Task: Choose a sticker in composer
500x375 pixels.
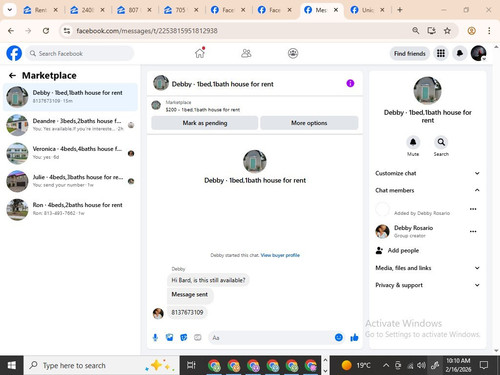Action: click(x=184, y=338)
